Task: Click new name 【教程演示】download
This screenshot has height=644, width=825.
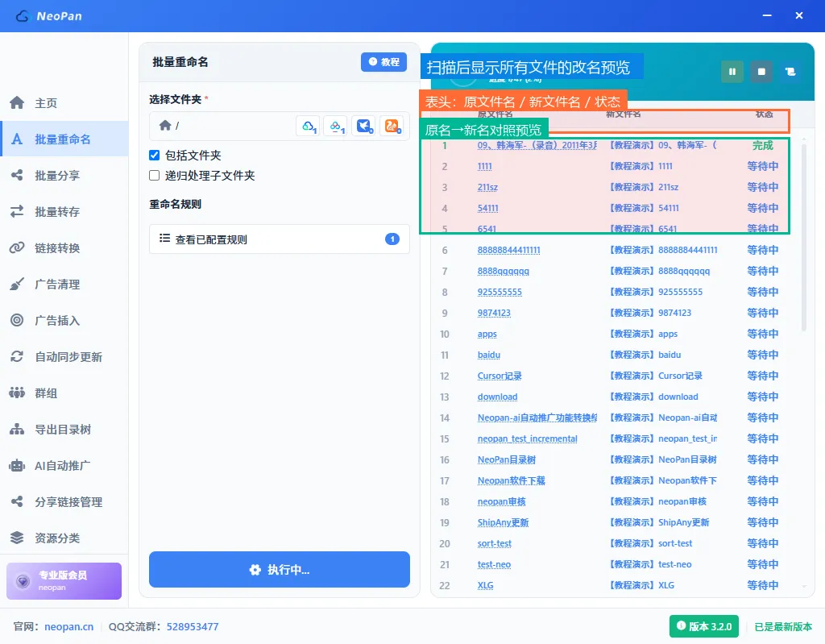Action: coord(654,397)
